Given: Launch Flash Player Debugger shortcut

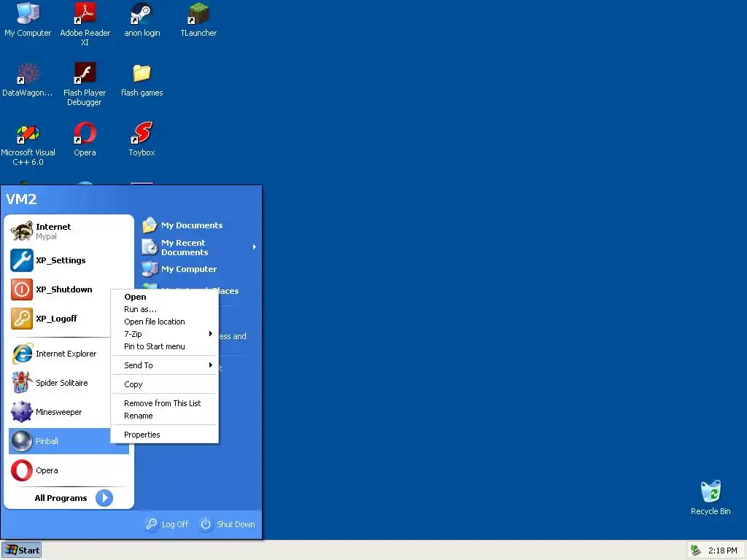Looking at the screenshot, I should pos(85,84).
